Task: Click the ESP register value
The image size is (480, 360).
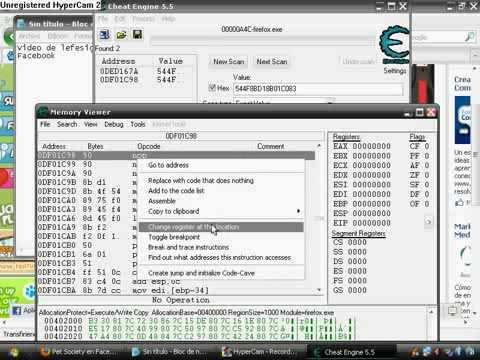Action: point(371,213)
